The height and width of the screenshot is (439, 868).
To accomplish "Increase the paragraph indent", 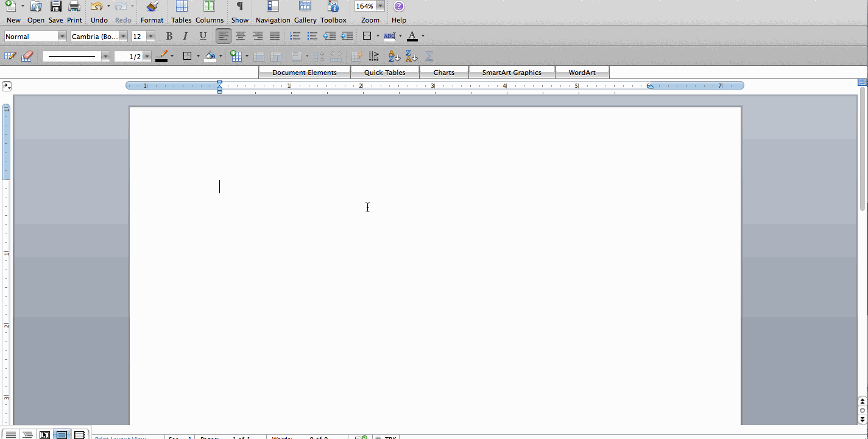I will click(x=347, y=37).
